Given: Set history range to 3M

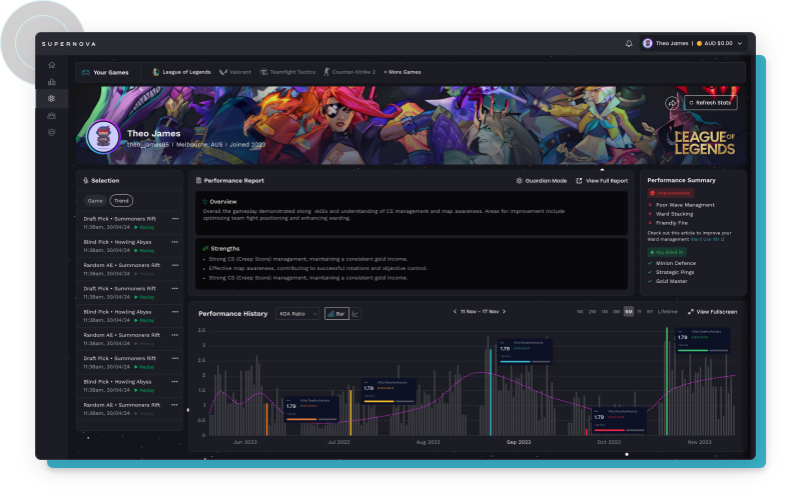Looking at the screenshot, I should (x=616, y=312).
